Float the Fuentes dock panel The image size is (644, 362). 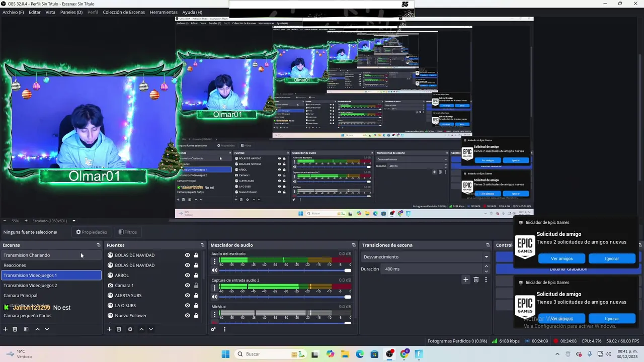203,245
